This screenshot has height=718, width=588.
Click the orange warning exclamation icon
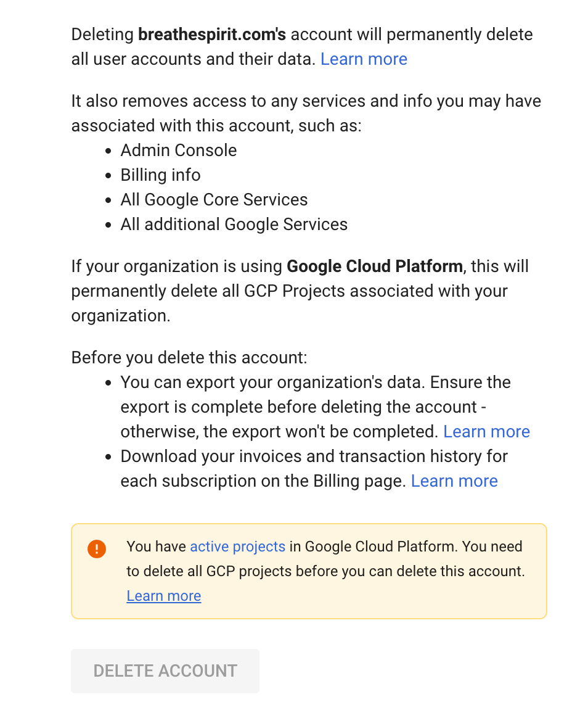point(97,548)
